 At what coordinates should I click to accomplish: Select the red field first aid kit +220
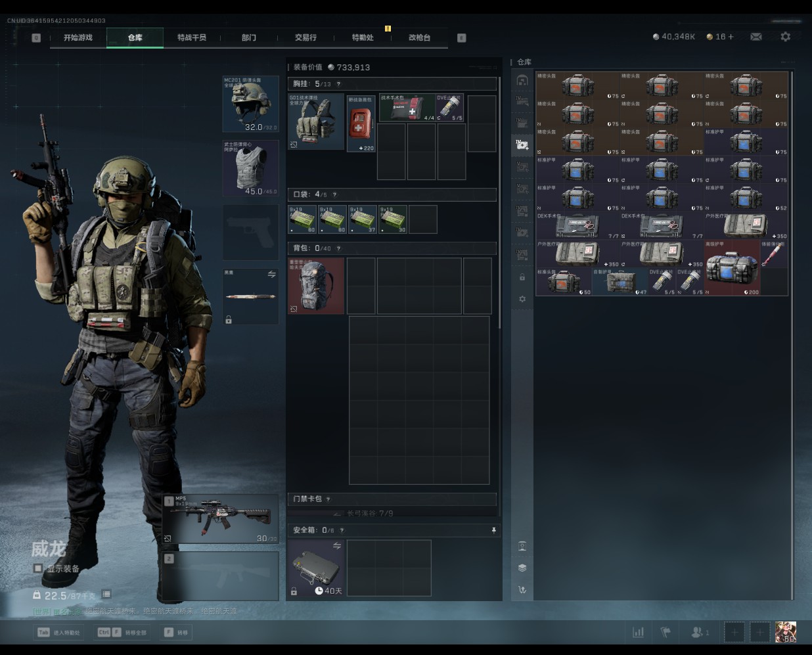click(x=361, y=124)
